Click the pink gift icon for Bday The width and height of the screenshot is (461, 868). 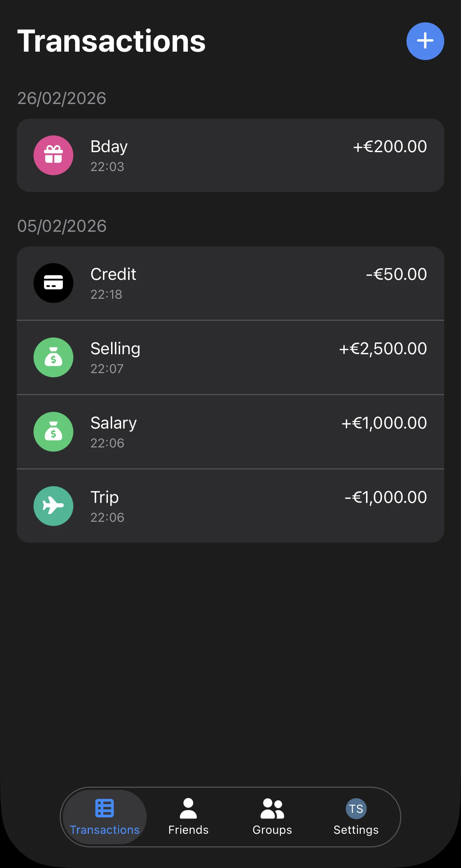click(53, 155)
